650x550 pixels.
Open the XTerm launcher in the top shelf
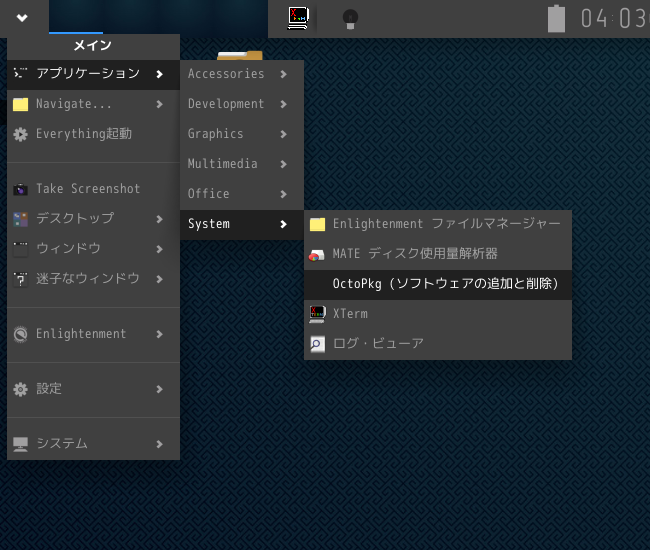298,18
